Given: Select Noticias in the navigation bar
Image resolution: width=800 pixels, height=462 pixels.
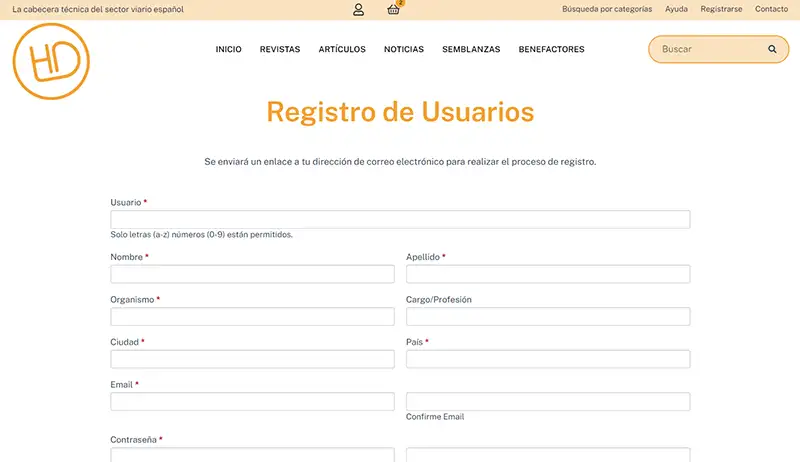Looking at the screenshot, I should (404, 49).
